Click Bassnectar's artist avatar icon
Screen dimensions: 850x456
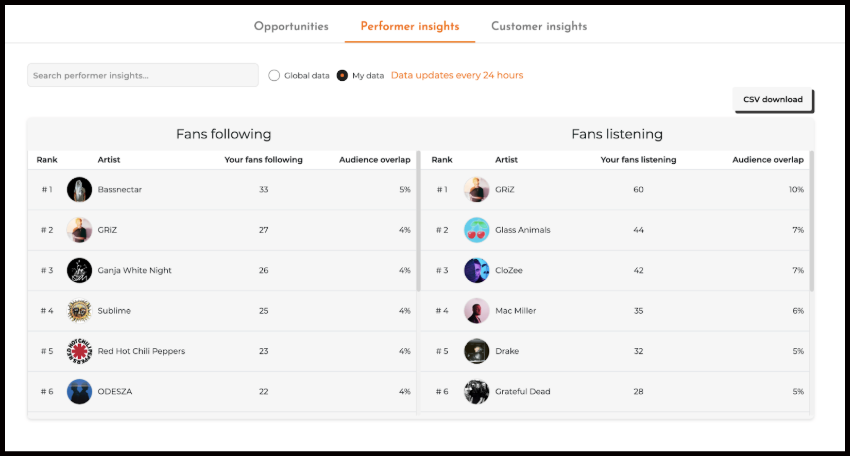click(x=79, y=189)
